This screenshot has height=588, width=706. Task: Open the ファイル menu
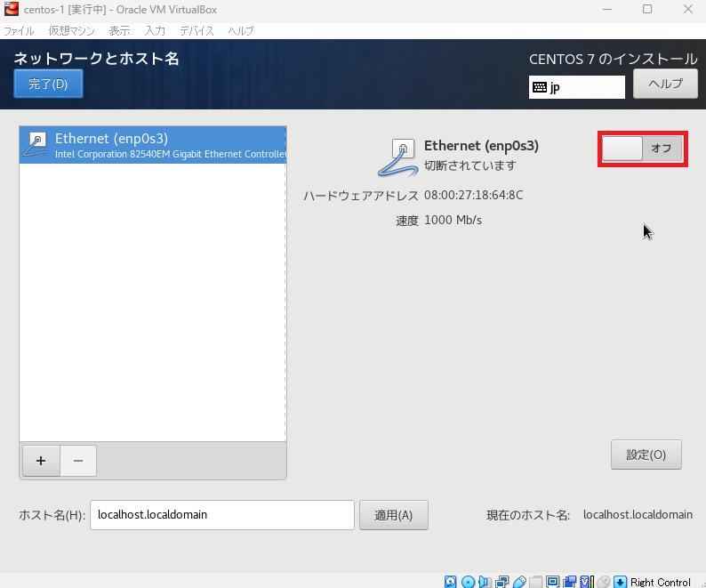19,30
